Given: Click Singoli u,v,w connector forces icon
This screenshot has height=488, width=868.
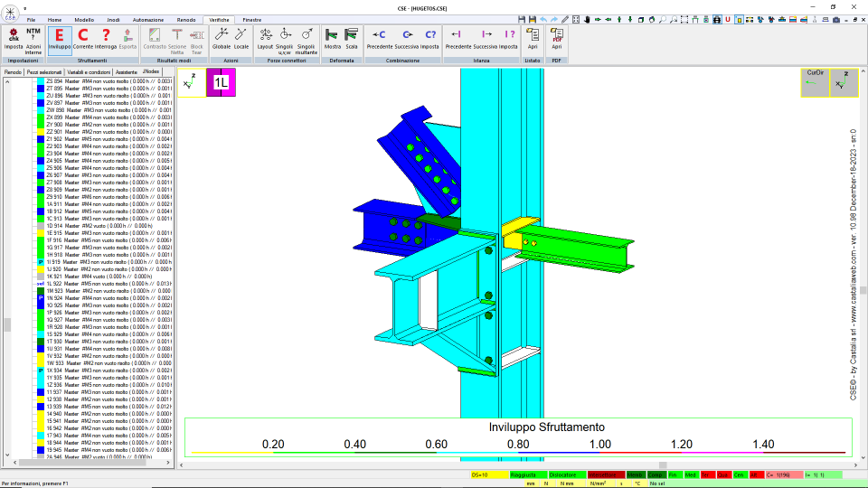Looking at the screenshot, I should [285, 41].
